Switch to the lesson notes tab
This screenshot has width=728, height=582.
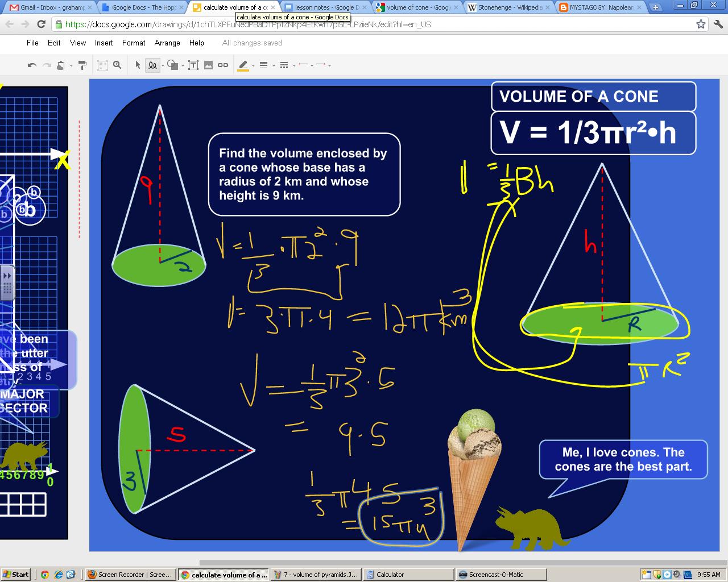click(325, 7)
